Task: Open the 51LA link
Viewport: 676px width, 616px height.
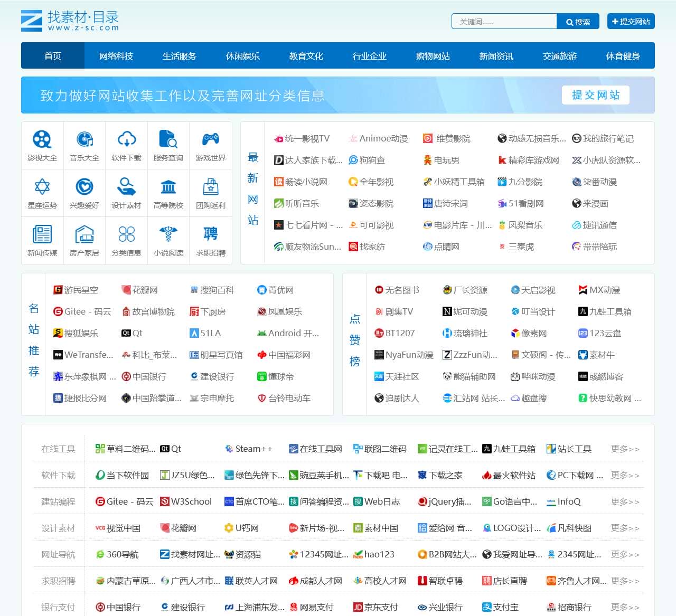Action: point(210,333)
